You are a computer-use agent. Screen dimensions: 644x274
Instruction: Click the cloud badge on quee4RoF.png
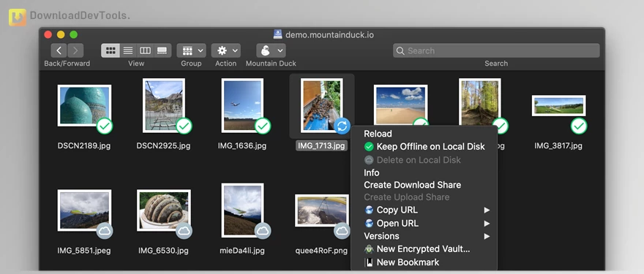342,231
